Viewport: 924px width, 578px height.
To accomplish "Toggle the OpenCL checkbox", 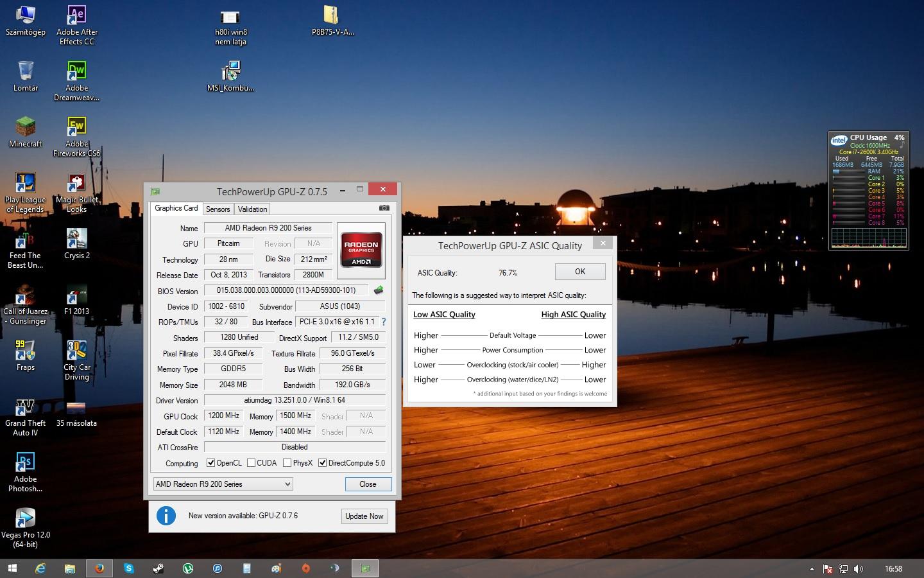I will pos(210,463).
